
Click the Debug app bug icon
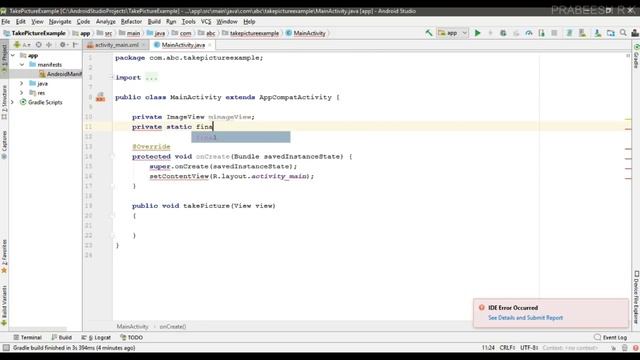tap(503, 33)
